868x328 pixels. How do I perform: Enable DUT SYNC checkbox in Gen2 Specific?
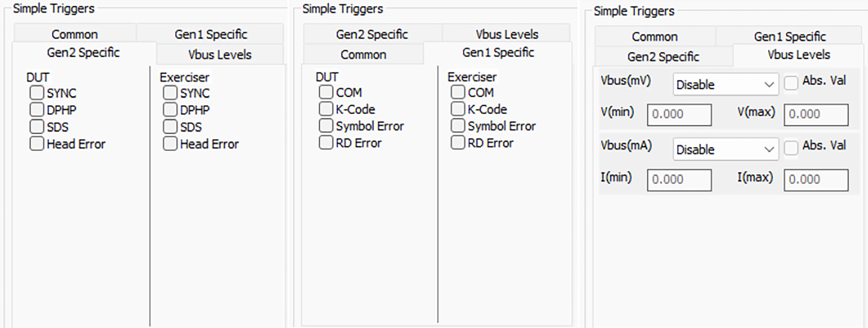tap(37, 93)
